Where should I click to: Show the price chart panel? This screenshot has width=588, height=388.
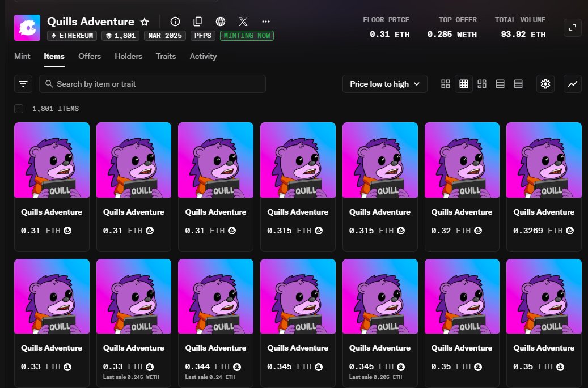[x=573, y=84]
